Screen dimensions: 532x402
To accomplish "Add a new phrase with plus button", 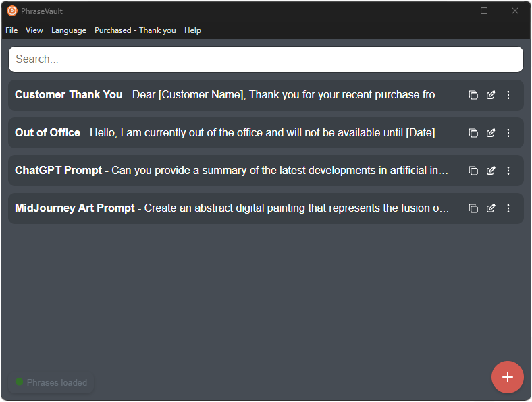I will pyautogui.click(x=508, y=377).
